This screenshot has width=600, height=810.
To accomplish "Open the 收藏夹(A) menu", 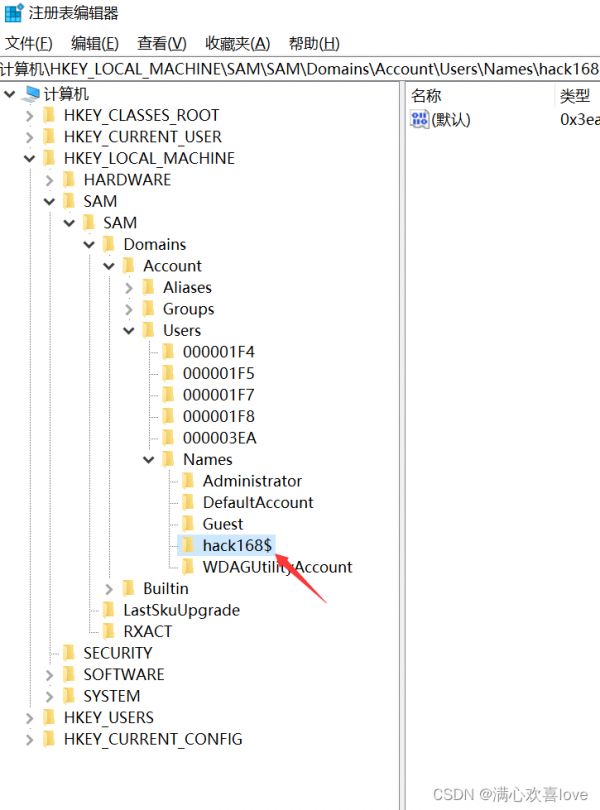I will (x=237, y=43).
